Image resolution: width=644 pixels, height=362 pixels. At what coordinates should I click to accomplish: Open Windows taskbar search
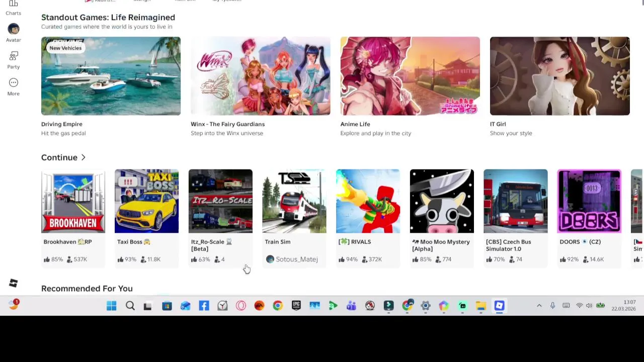[130, 306]
